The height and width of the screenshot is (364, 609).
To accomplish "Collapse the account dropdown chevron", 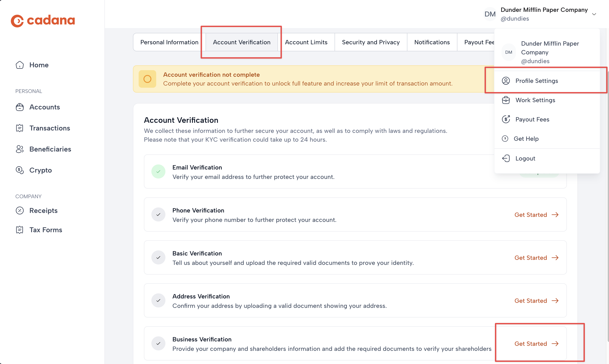I will point(594,14).
